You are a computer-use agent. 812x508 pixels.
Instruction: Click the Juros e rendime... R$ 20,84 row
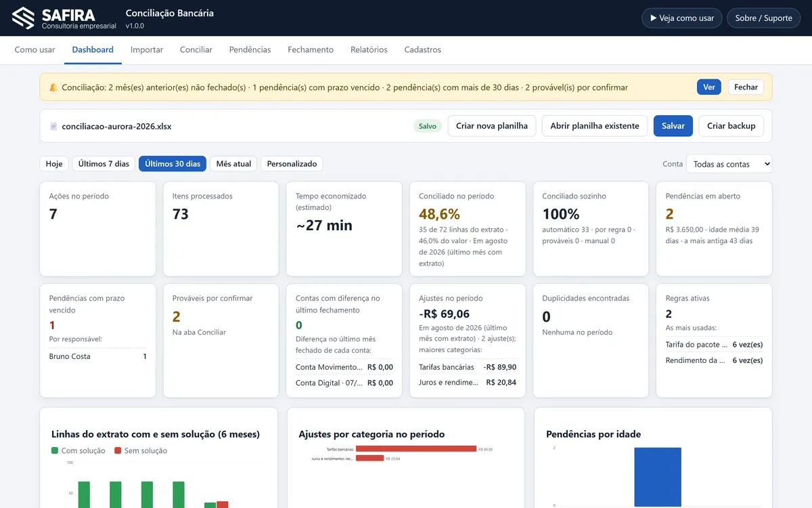tap(468, 383)
